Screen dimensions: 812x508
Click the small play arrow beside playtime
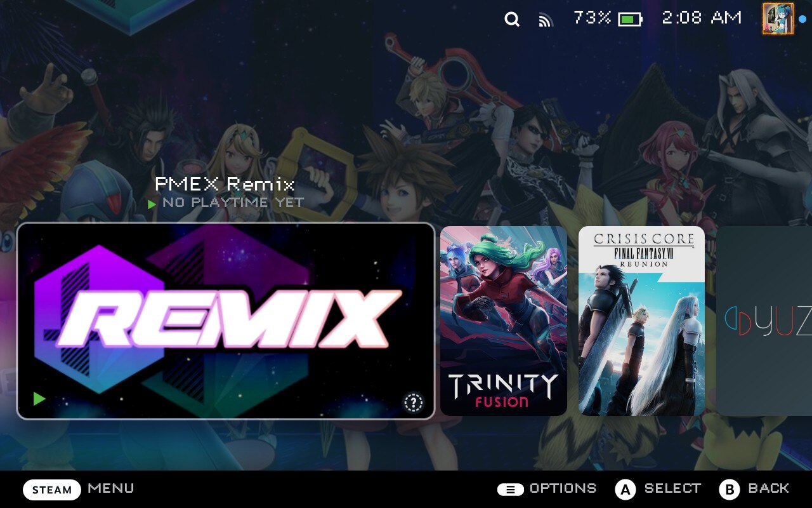[x=152, y=204]
